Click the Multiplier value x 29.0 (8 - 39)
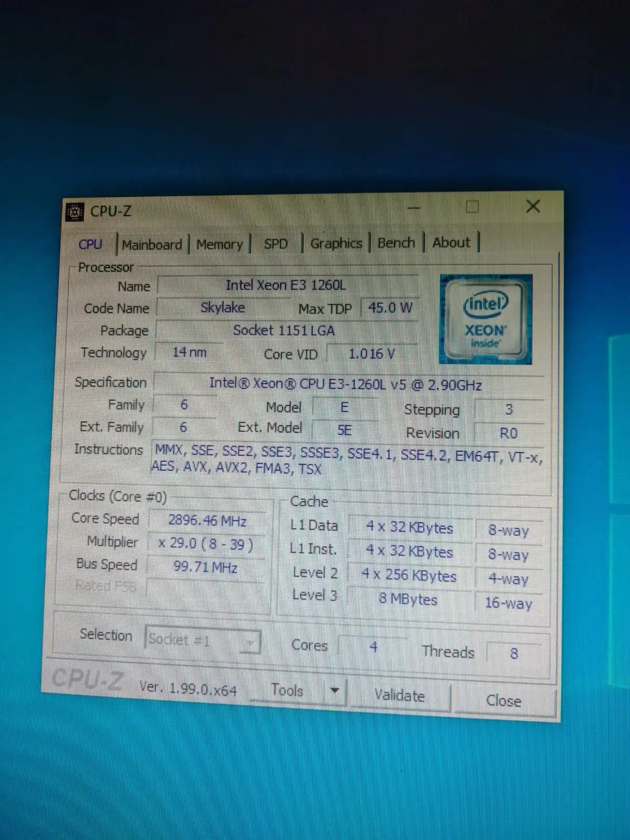Viewport: 630px width, 840px height. click(x=206, y=544)
